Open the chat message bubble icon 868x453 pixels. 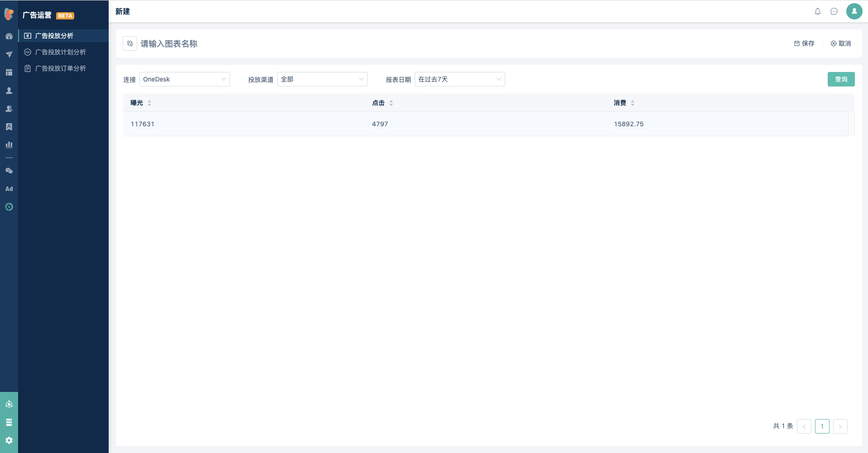(x=834, y=11)
